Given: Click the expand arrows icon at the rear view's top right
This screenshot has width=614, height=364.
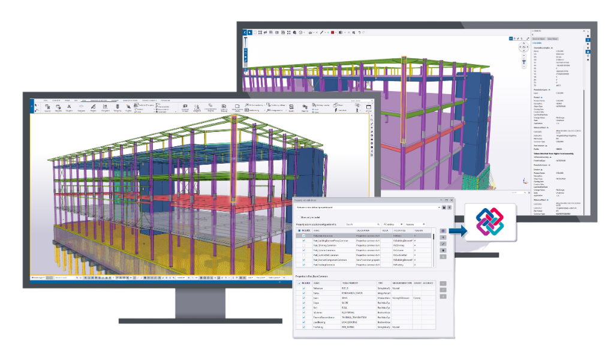Looking at the screenshot, I should (528, 38).
